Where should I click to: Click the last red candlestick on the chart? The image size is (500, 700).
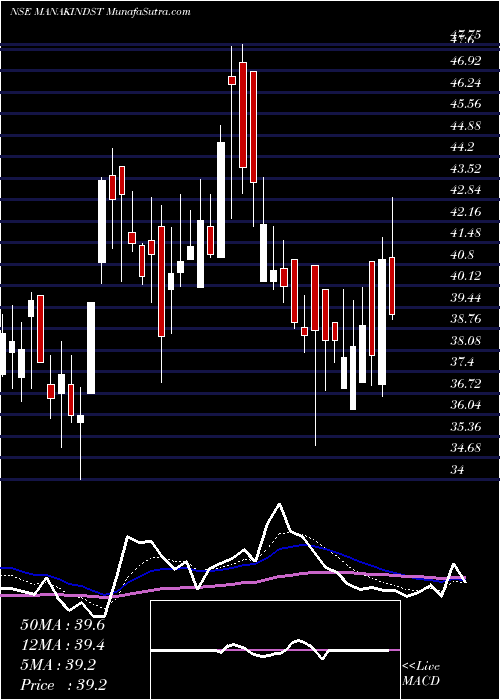tap(392, 286)
